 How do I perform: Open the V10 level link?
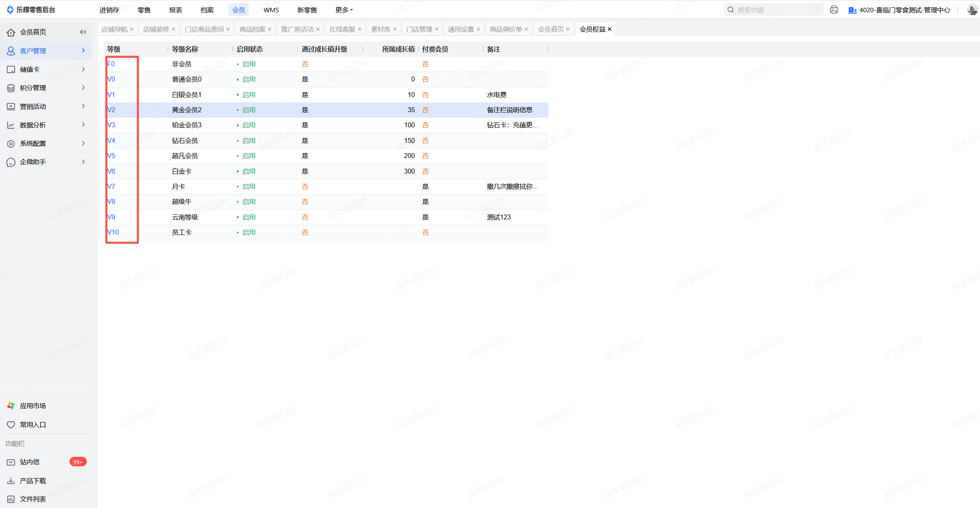pos(113,233)
